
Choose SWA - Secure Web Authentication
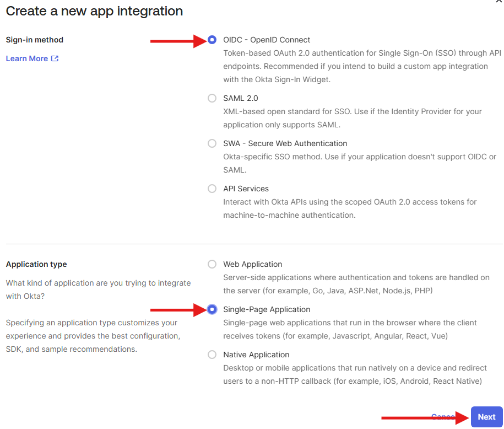click(212, 143)
